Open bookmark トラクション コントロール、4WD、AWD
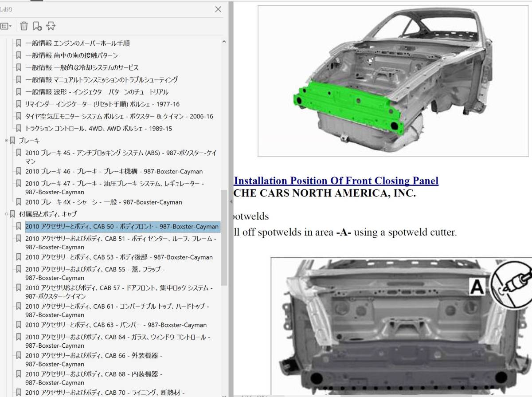 tap(99, 129)
